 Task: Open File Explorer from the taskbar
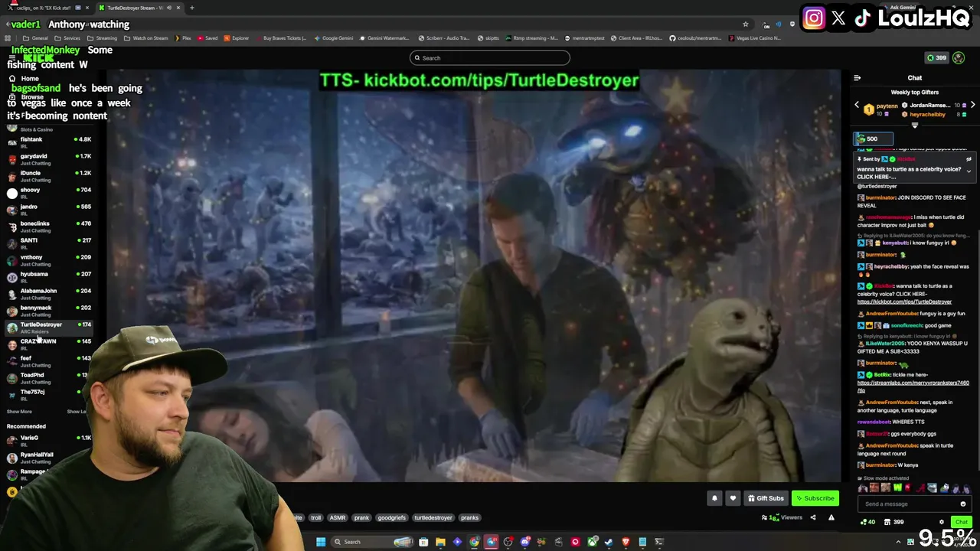[x=440, y=542]
